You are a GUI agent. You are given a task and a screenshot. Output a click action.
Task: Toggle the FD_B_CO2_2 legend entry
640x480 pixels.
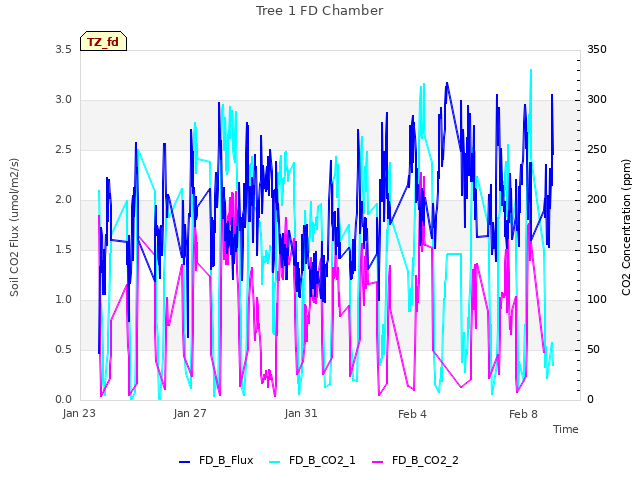point(415,460)
